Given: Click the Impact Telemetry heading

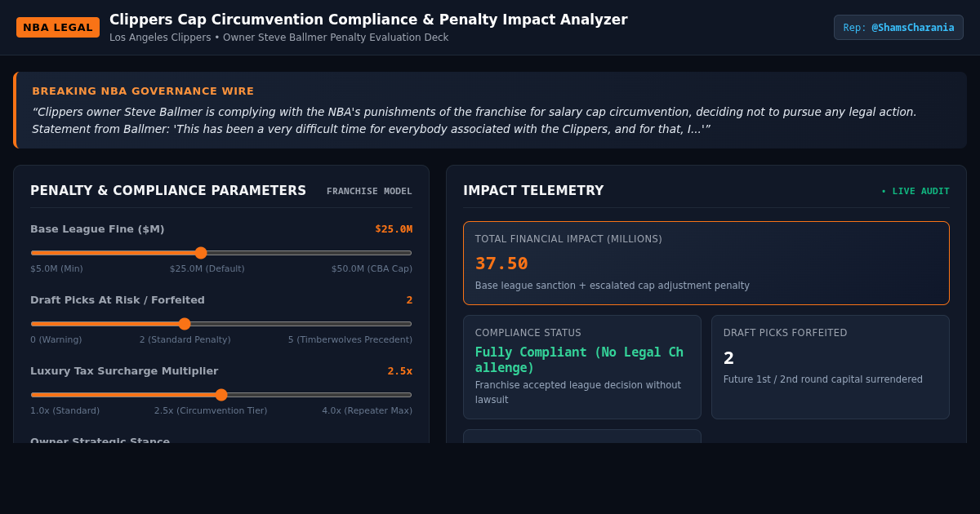Looking at the screenshot, I should pyautogui.click(x=533, y=191).
